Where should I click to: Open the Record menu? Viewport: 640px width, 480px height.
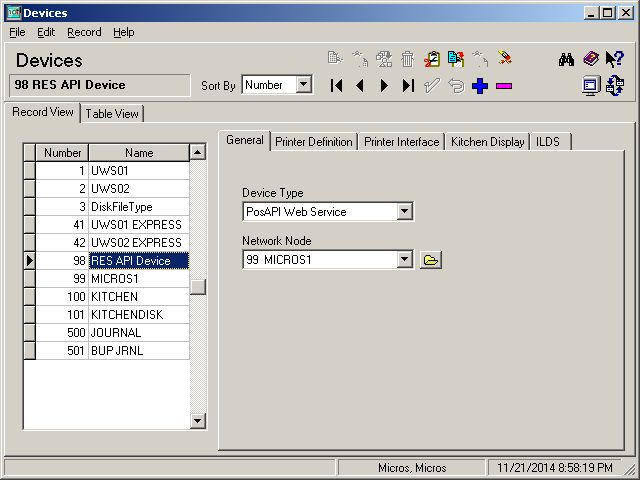(x=84, y=32)
